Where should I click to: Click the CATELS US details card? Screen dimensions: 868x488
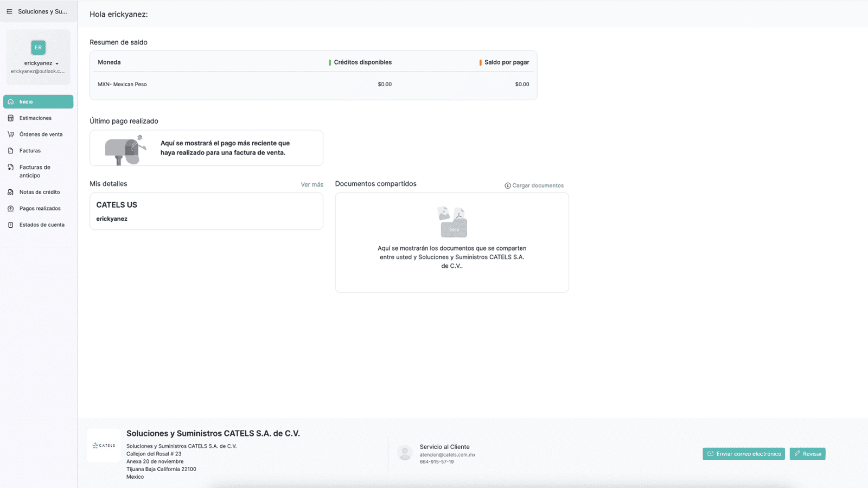[x=206, y=211]
